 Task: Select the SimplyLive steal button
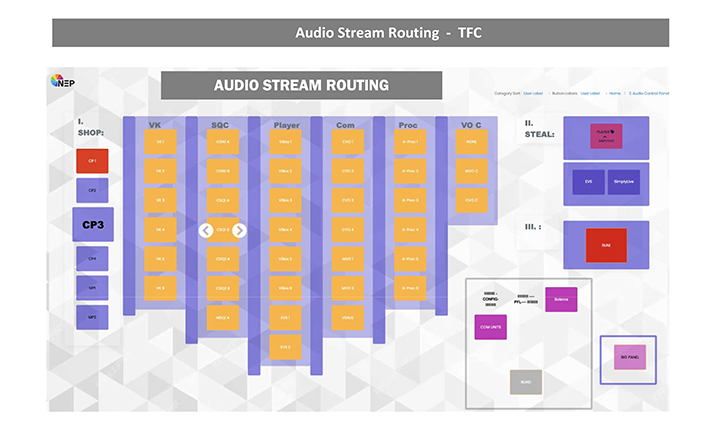624,182
